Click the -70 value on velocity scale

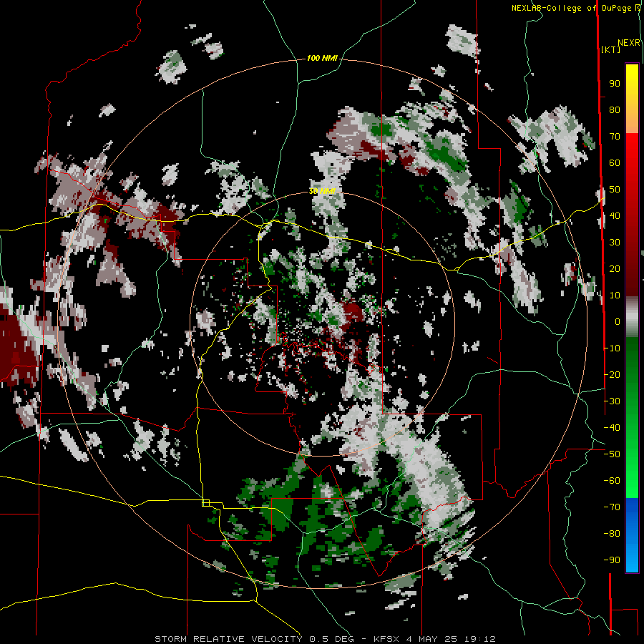point(612,507)
